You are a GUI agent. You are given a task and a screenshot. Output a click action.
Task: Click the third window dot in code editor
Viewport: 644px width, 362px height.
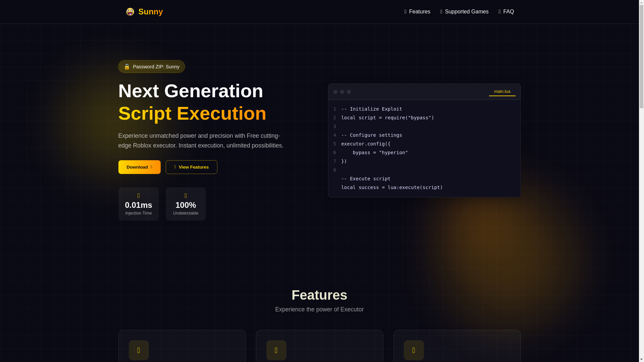[348, 92]
